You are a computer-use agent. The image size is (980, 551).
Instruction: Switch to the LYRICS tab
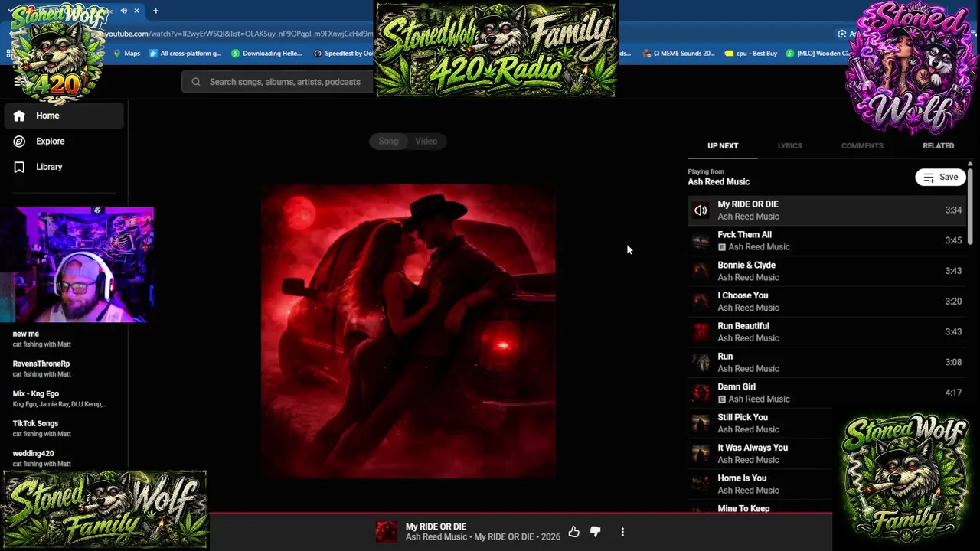point(789,145)
